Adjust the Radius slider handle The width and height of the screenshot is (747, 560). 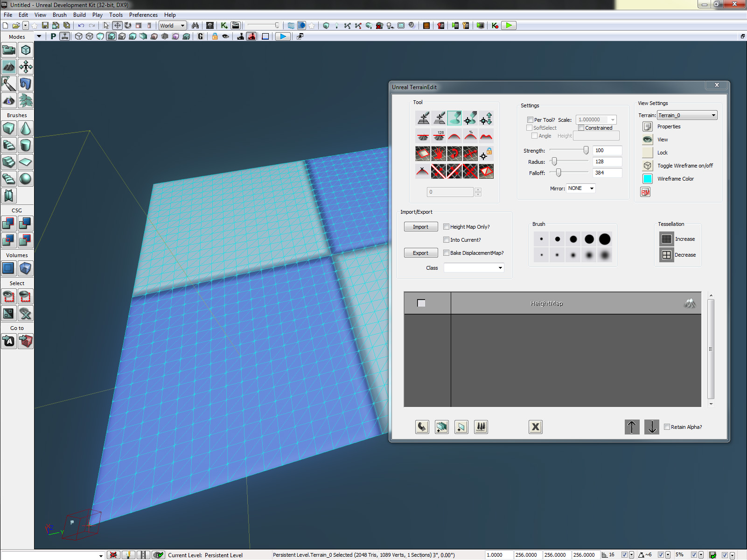coord(554,161)
